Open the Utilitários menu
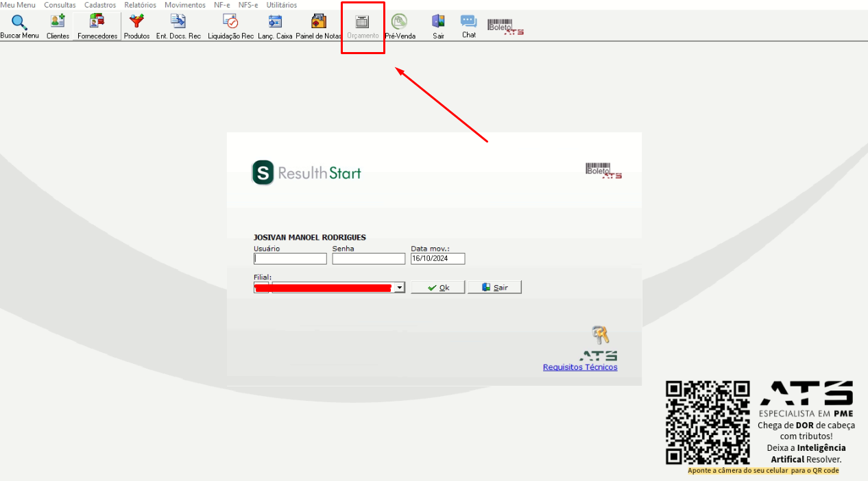The width and height of the screenshot is (868, 481). click(x=282, y=5)
